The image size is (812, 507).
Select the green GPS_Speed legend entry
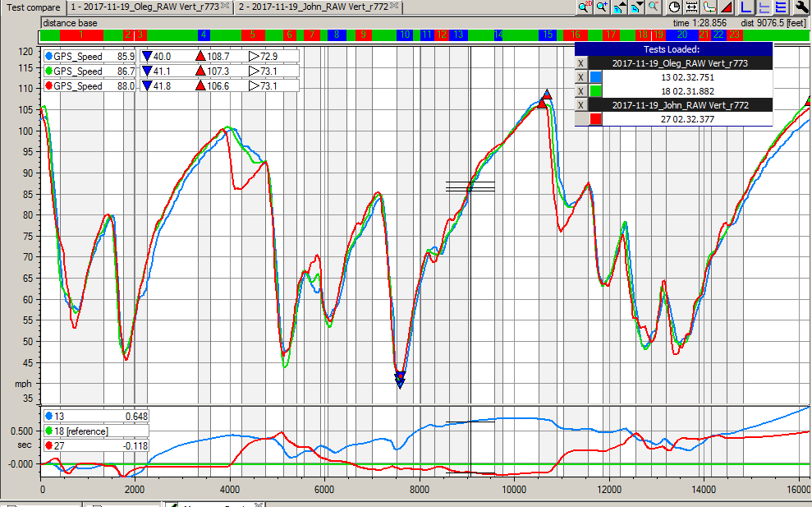(x=89, y=71)
